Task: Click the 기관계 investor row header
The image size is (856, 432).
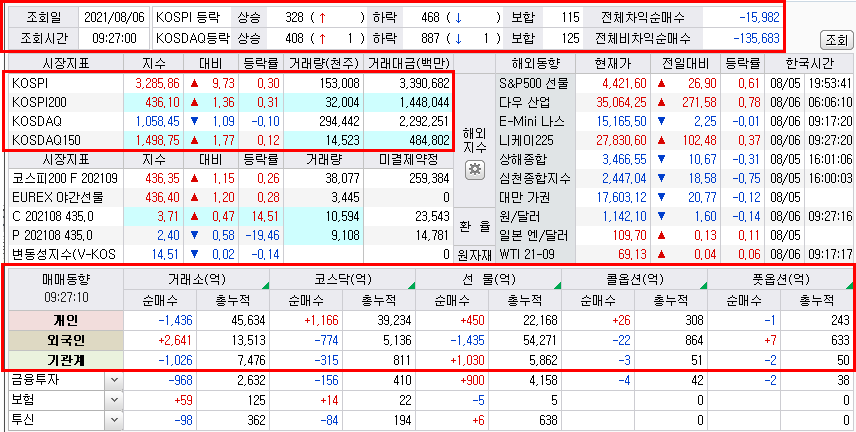Action: point(64,360)
